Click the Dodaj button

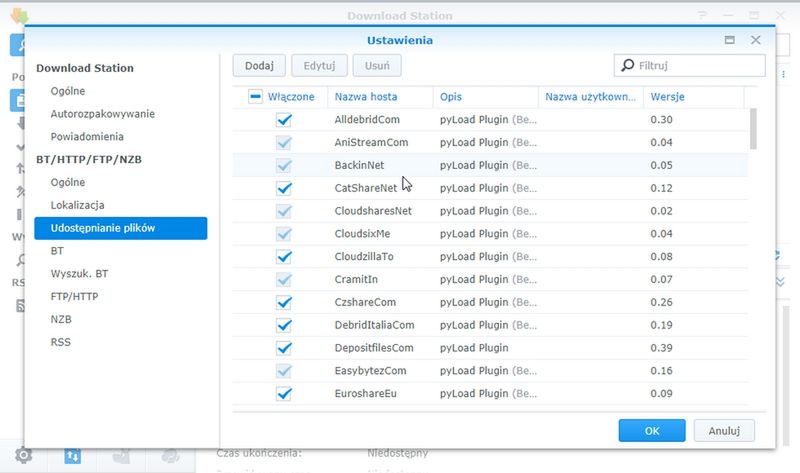[x=259, y=66]
